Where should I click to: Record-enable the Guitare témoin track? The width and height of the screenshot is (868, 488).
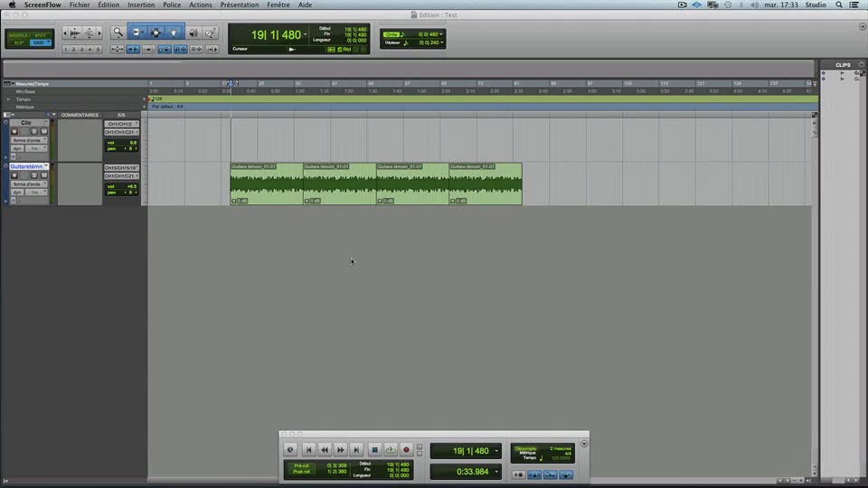14,175
